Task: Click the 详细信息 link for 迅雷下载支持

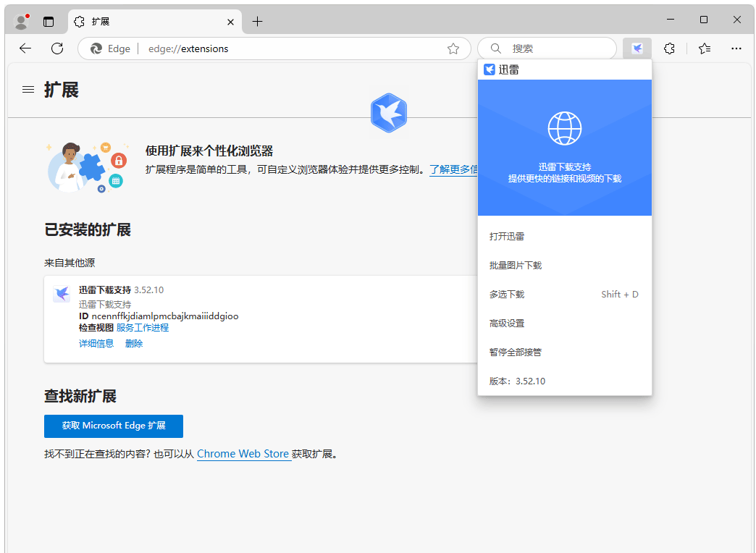Action: (96, 344)
